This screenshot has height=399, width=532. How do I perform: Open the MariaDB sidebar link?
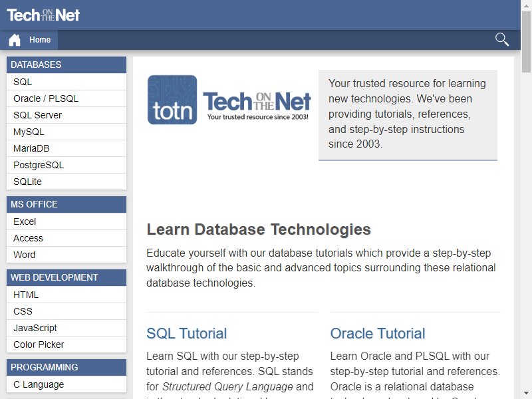66,148
